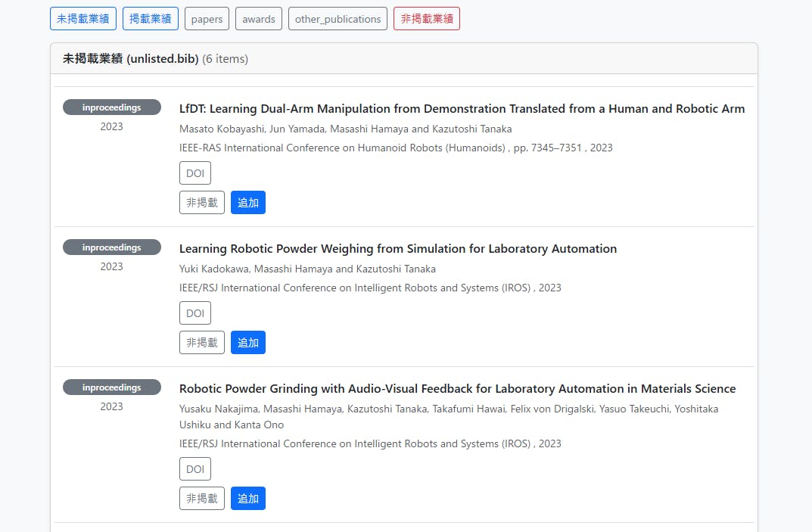Open the 掲載業績 tab

[151, 19]
